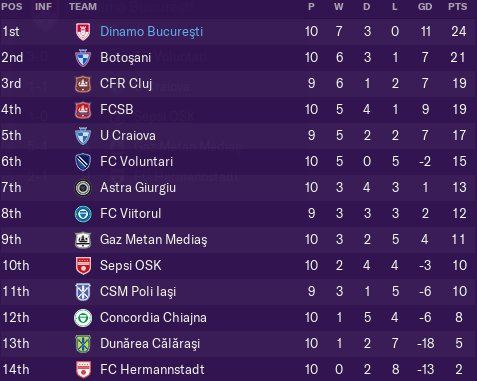The image size is (477, 381).
Task: Click the FC Voluntari shield icon
Action: click(83, 162)
